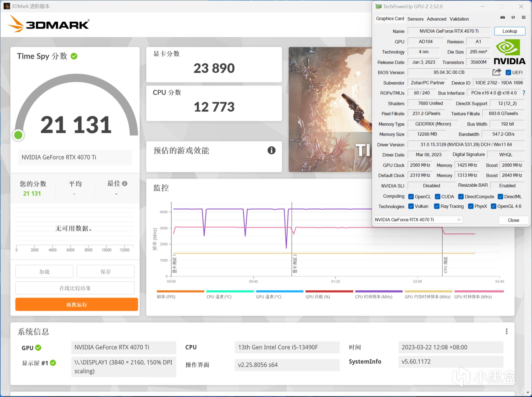Click the GPU 温度 blue legend swatch
532x397 pixels.
click(x=280, y=291)
